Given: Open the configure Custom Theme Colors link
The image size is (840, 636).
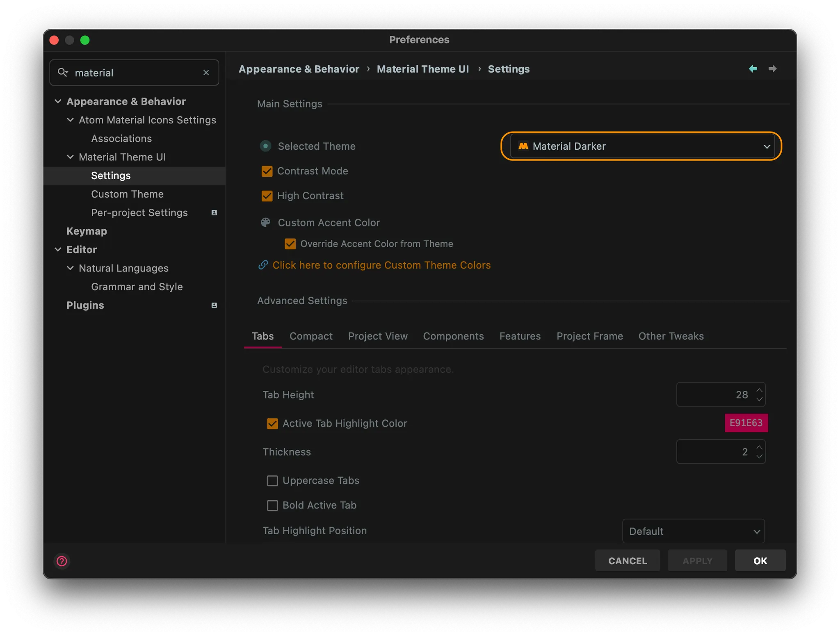Looking at the screenshot, I should [381, 265].
